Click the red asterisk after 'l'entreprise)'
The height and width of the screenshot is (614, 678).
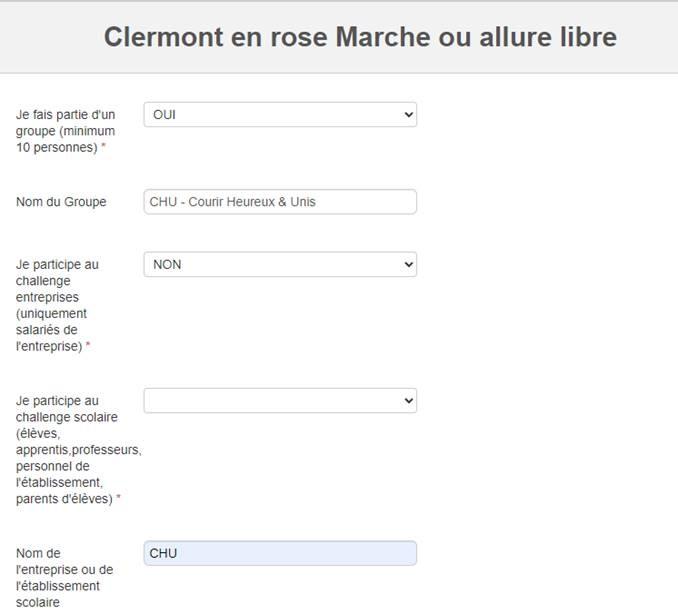tap(88, 345)
